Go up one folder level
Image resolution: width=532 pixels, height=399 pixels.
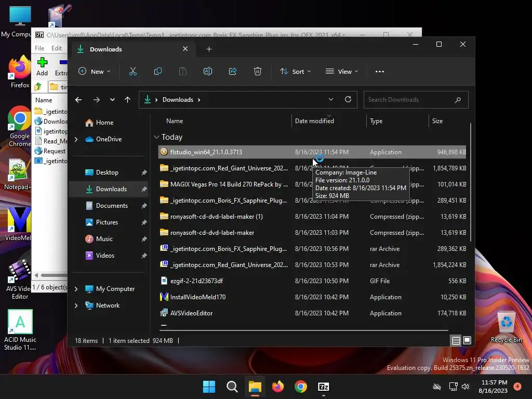[128, 100]
